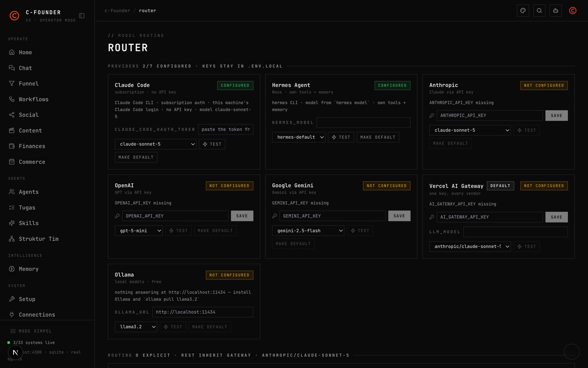Click the Next.js N badge bottom left
The width and height of the screenshot is (588, 368).
(x=15, y=352)
